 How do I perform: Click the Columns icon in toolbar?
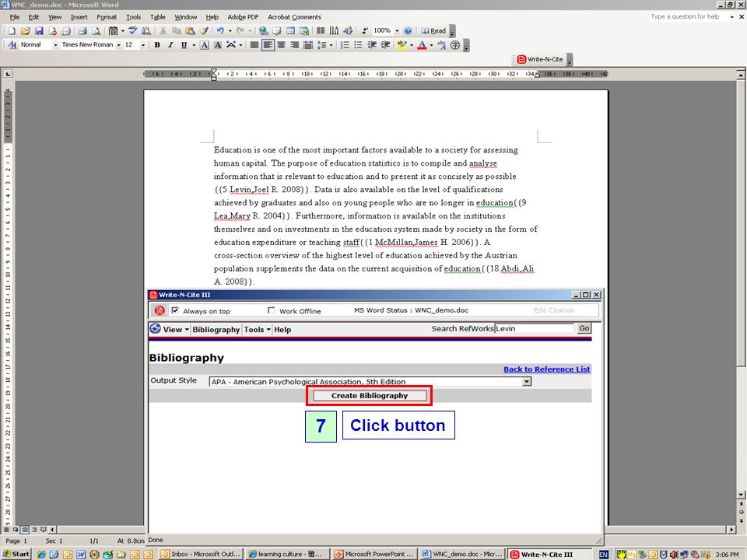(321, 31)
